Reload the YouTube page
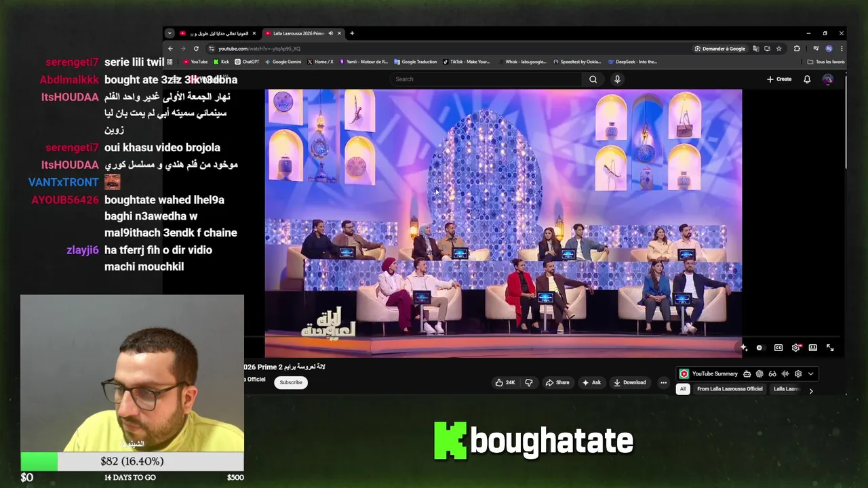 point(196,49)
